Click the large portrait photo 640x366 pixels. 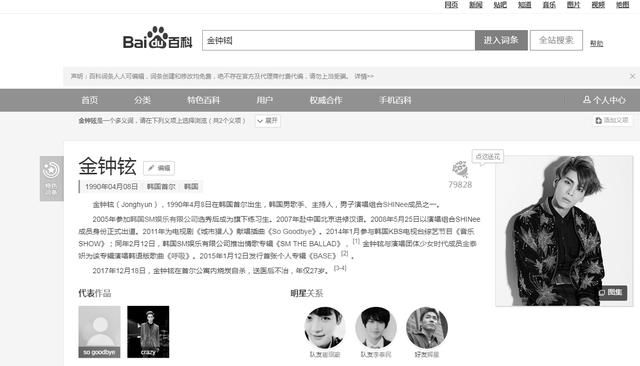pos(564,231)
